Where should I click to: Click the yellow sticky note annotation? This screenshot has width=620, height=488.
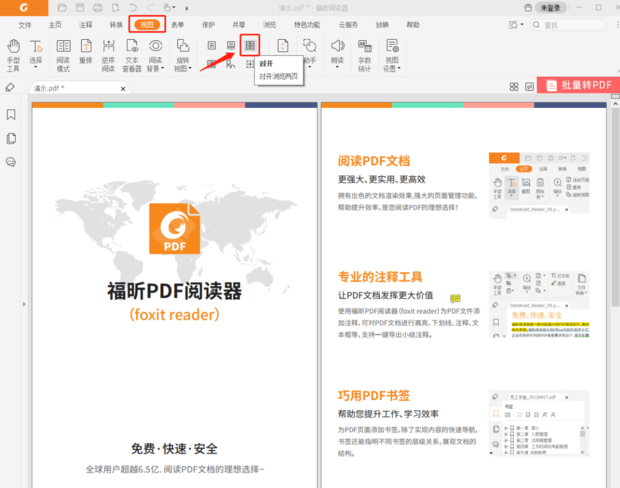pos(455,298)
